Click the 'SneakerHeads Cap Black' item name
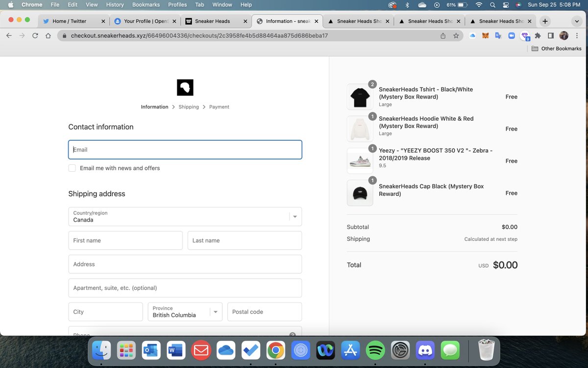The height and width of the screenshot is (368, 588). [x=431, y=190]
